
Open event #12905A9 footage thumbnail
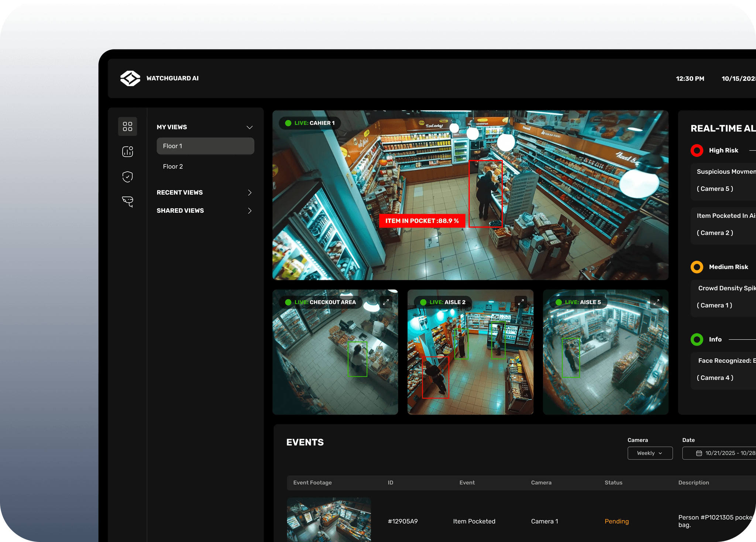coord(329,520)
